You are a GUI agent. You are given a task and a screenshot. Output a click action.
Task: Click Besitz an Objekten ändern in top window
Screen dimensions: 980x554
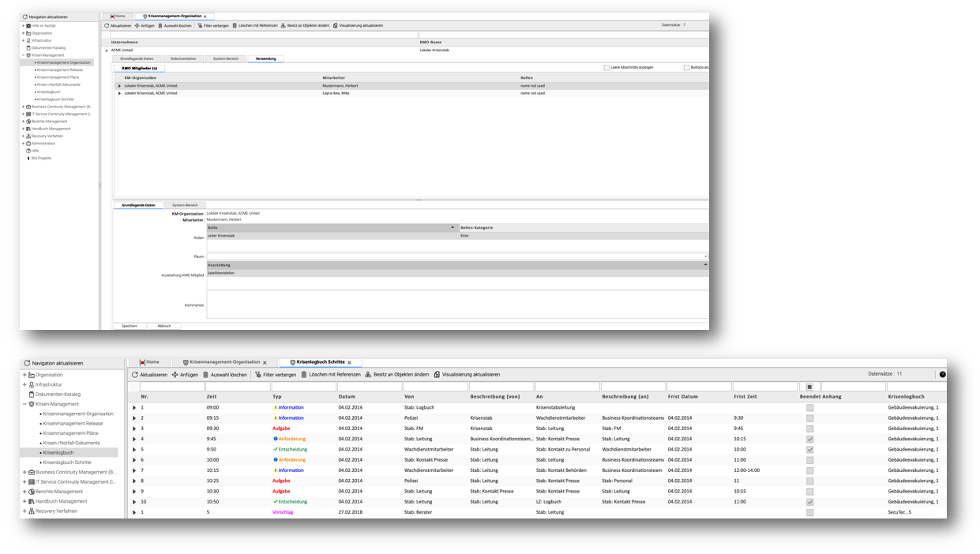click(x=305, y=25)
